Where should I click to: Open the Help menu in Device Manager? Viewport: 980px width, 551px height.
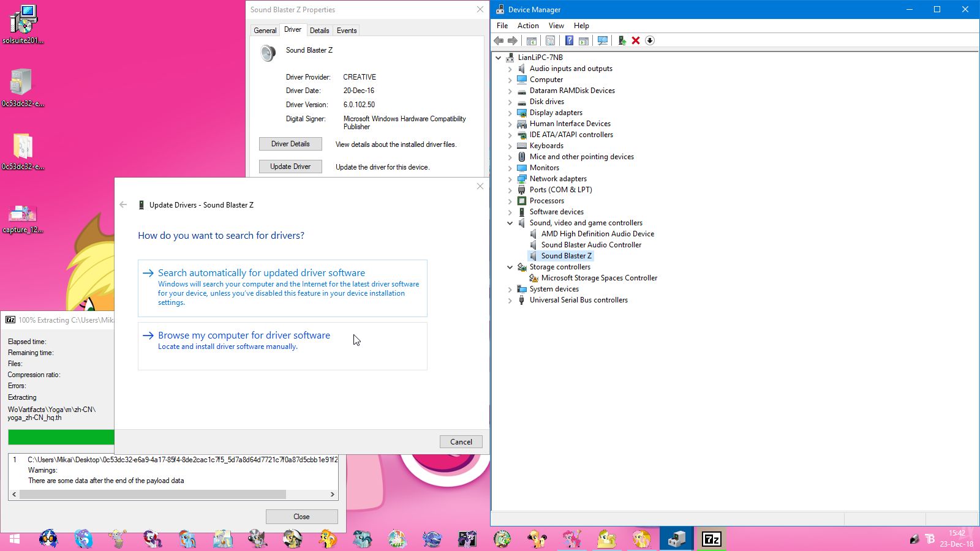581,26
